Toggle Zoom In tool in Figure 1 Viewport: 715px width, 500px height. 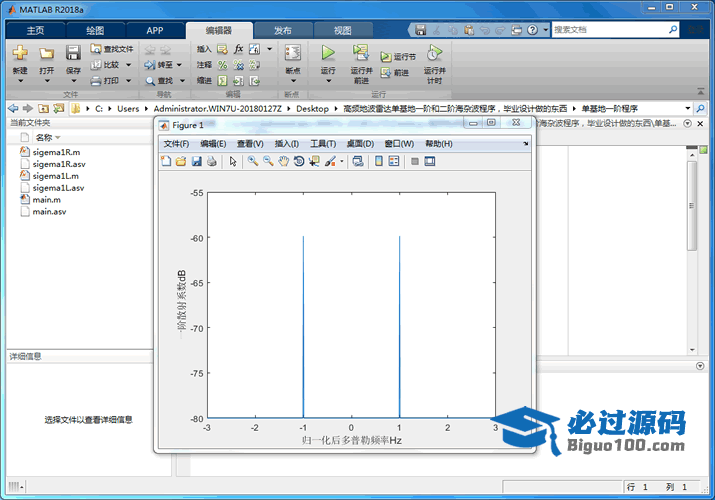coord(253,161)
